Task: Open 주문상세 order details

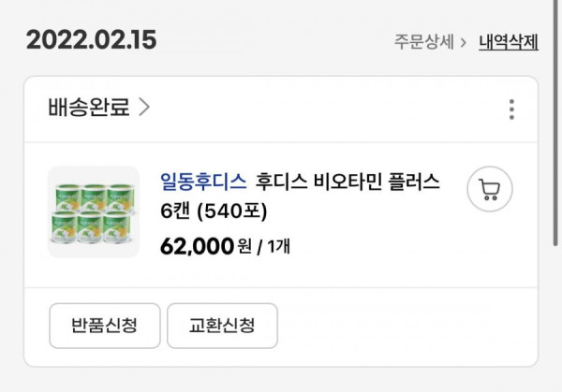Action: (424, 42)
